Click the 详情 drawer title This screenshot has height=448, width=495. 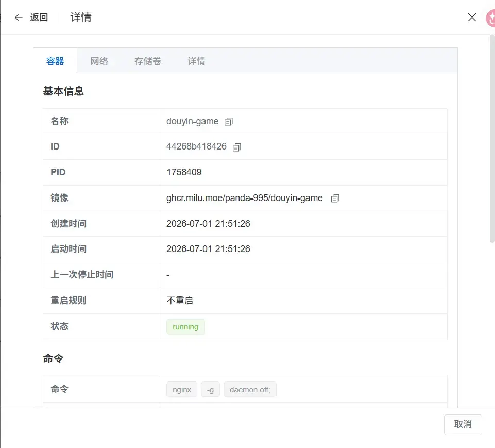click(81, 18)
